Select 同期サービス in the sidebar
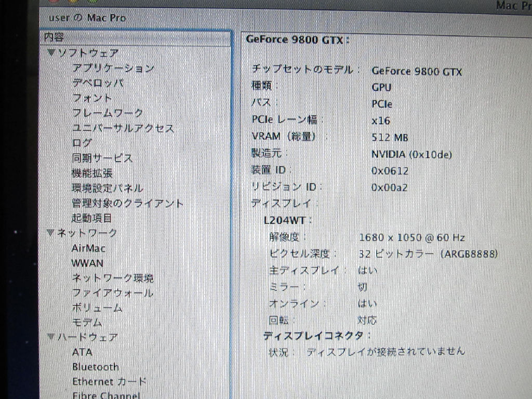This screenshot has width=532, height=399. coord(102,158)
